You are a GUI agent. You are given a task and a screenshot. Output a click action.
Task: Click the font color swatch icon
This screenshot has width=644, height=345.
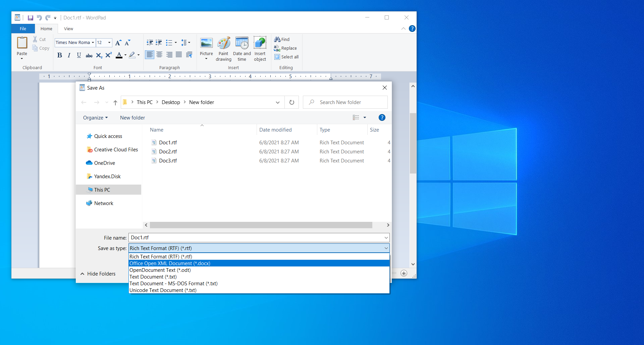[119, 55]
